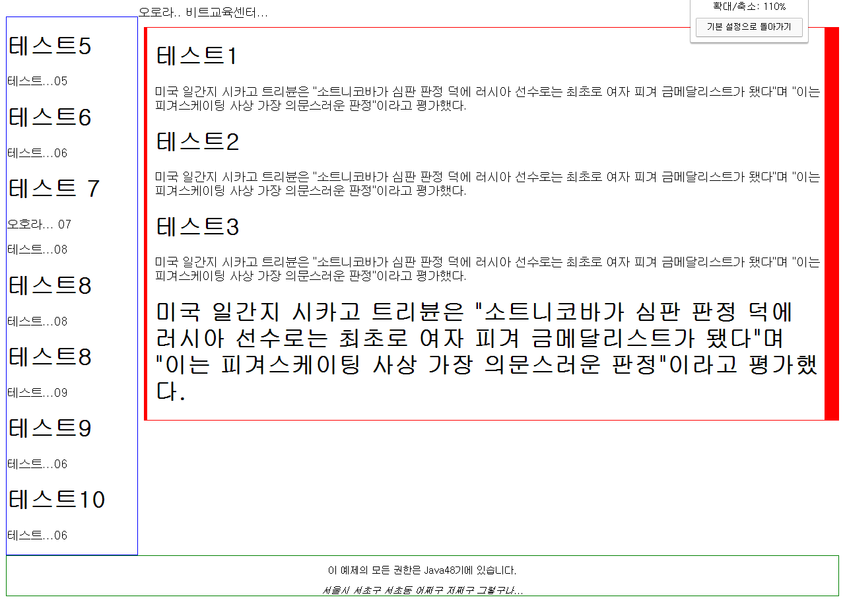Click the 테스트10 sidebar heading
845x616 pixels.
pos(56,500)
